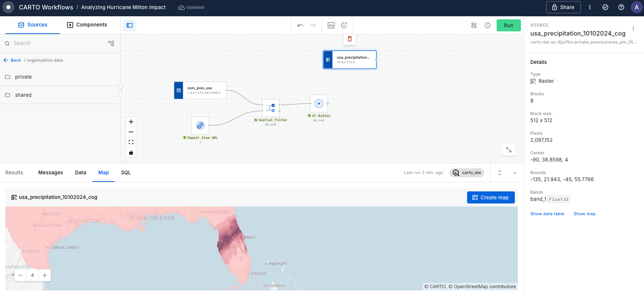Screen dimensions: 644x295
Task: Open the Messages tab
Action: [50, 172]
